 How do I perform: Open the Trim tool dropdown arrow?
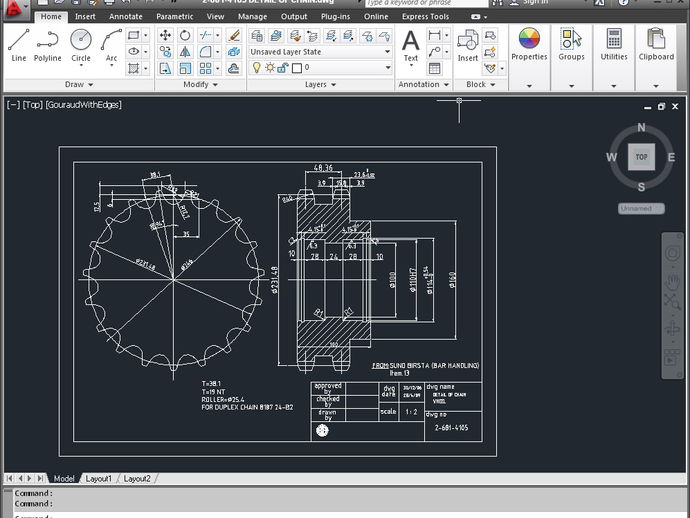(x=217, y=35)
